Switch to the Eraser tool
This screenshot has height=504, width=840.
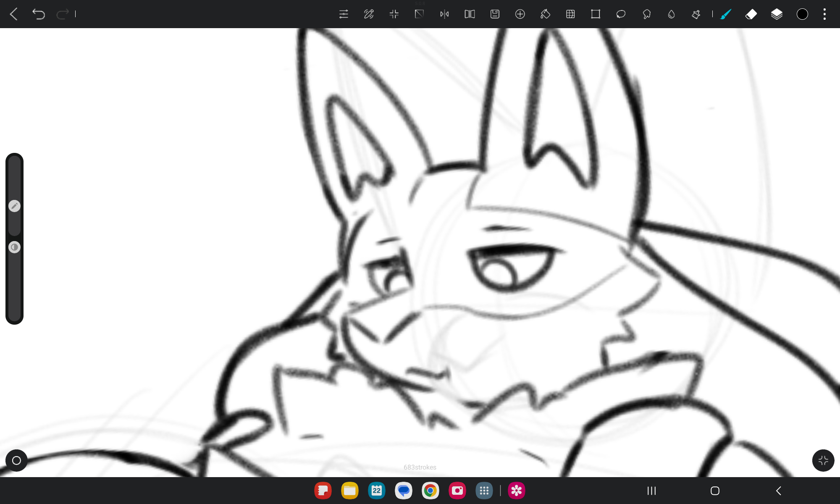[751, 14]
